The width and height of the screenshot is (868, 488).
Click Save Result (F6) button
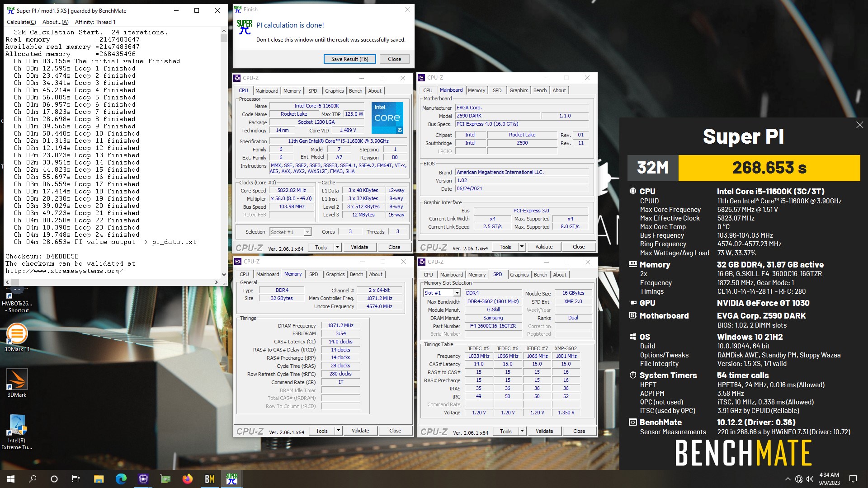pyautogui.click(x=349, y=59)
